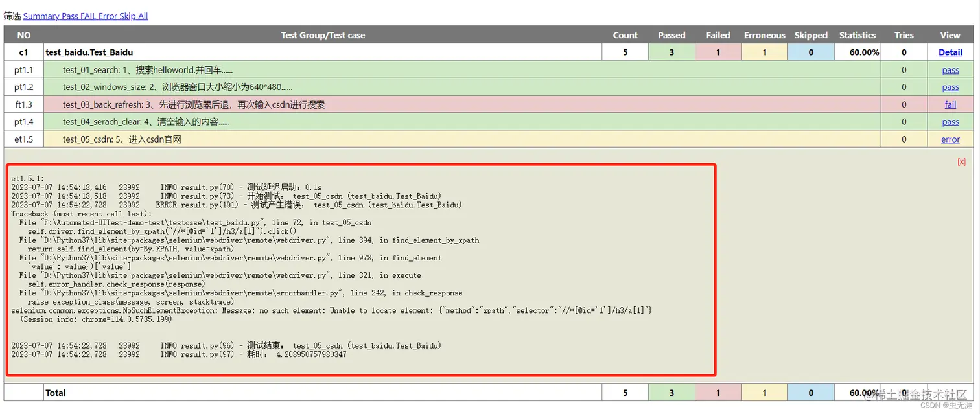Screen dimensions: 980x414
Task: Click the Statistics column header
Action: coord(857,35)
